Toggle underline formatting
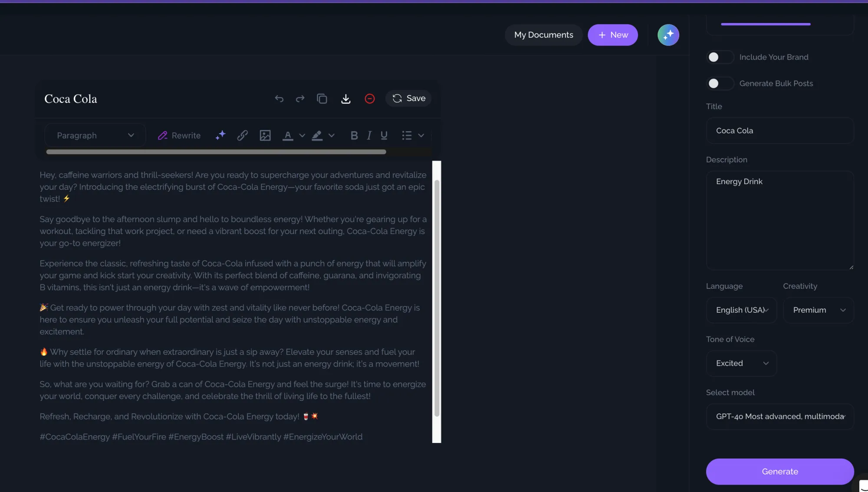 [384, 135]
